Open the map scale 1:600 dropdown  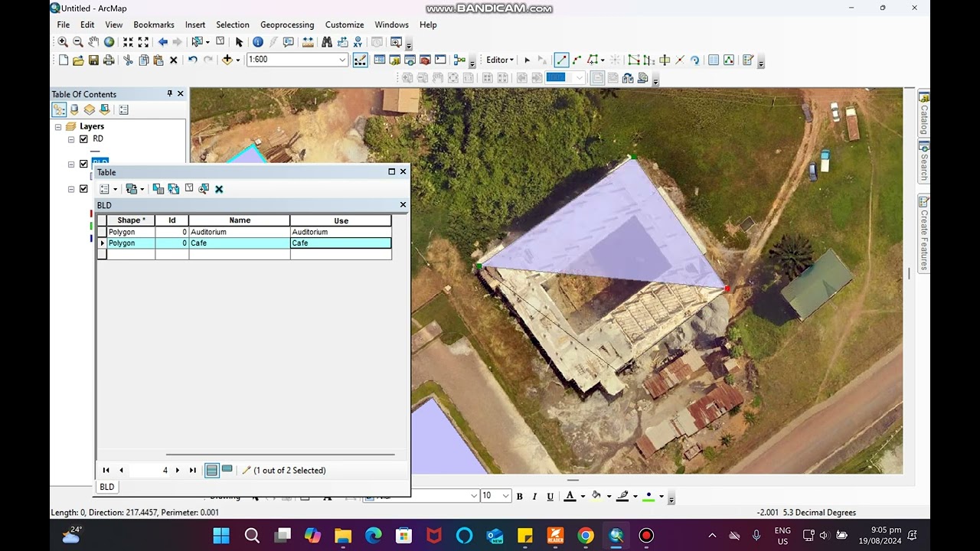pyautogui.click(x=342, y=60)
